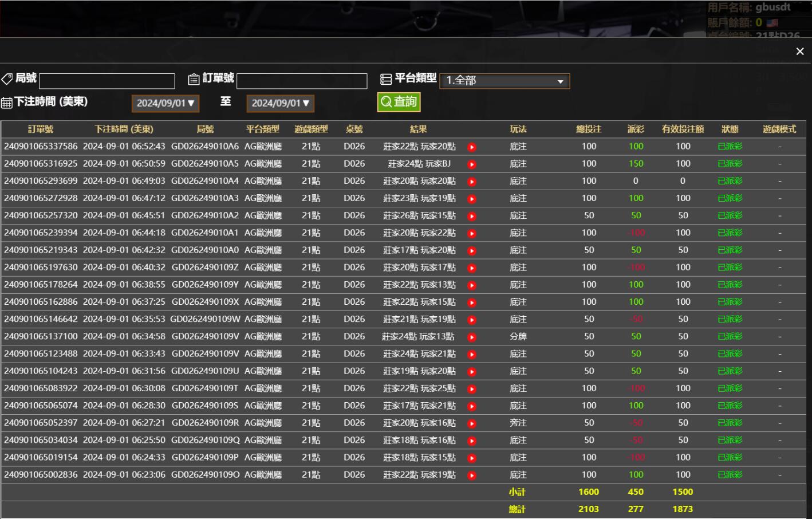
Task: Open the start date picker 2024/09/01
Action: tap(165, 103)
